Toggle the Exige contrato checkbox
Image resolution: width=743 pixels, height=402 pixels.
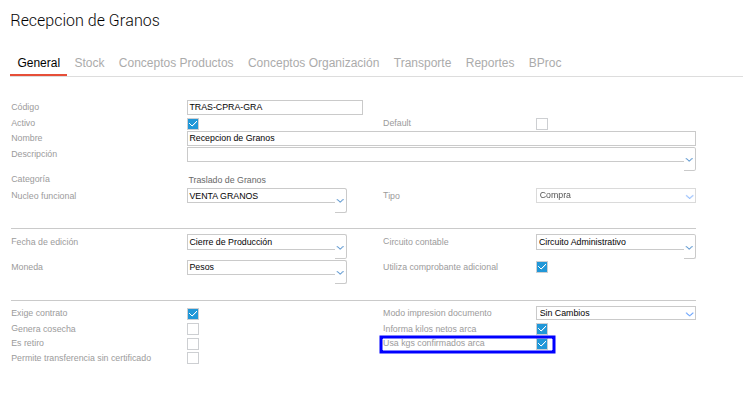point(193,314)
